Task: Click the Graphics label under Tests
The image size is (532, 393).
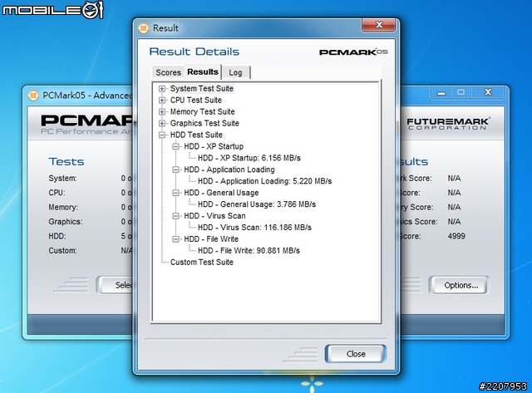Action: tap(66, 221)
